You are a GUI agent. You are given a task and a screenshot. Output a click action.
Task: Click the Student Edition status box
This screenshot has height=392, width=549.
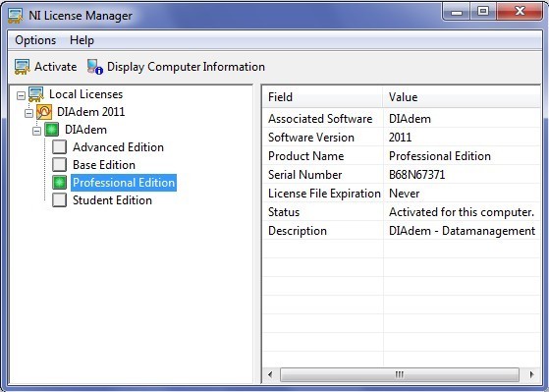tap(60, 200)
